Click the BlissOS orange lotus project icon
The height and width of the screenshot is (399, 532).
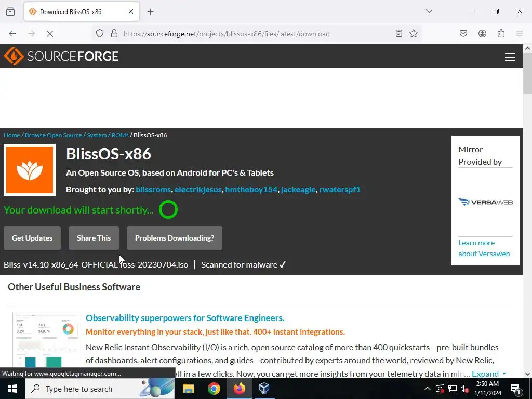(x=30, y=170)
